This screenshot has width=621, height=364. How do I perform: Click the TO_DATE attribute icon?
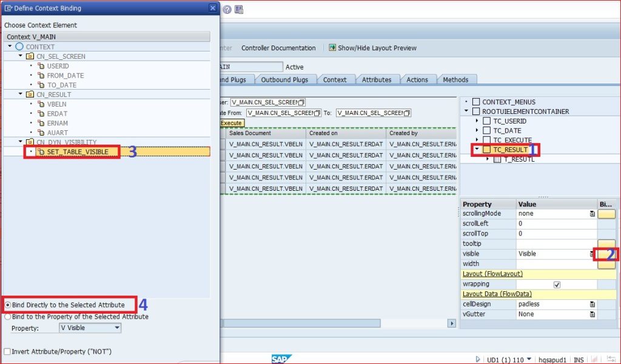pyautogui.click(x=41, y=85)
